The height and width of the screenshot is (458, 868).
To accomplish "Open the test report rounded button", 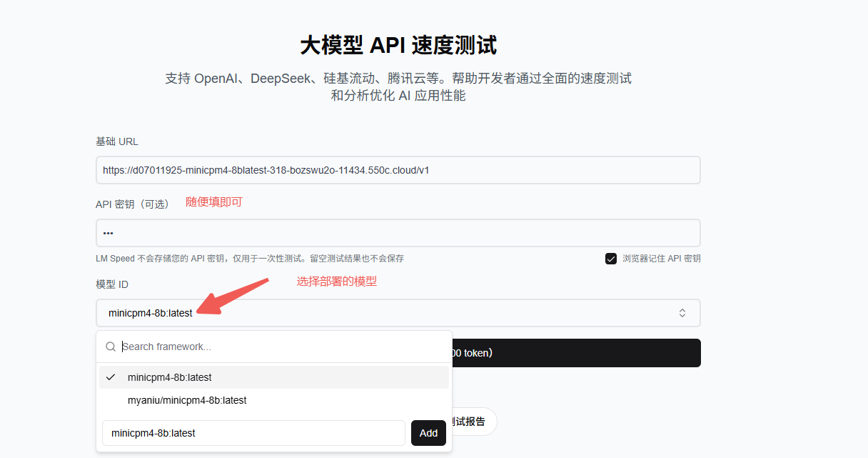I will click(x=473, y=422).
